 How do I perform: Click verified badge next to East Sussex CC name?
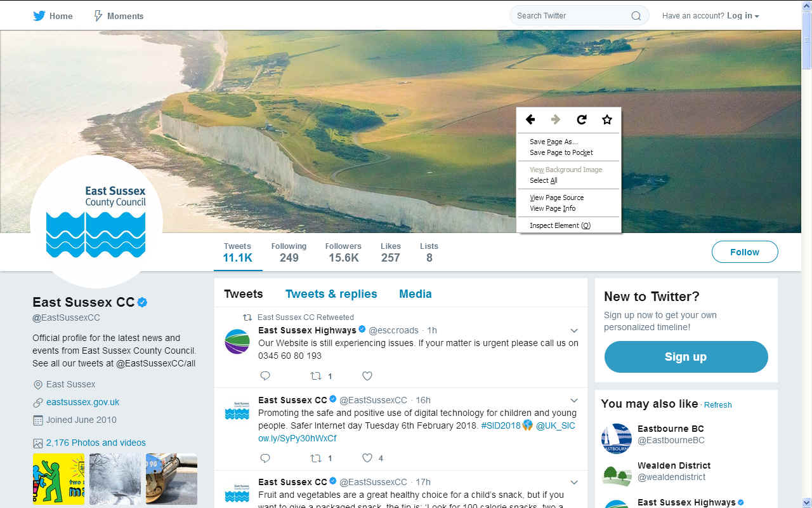point(143,302)
